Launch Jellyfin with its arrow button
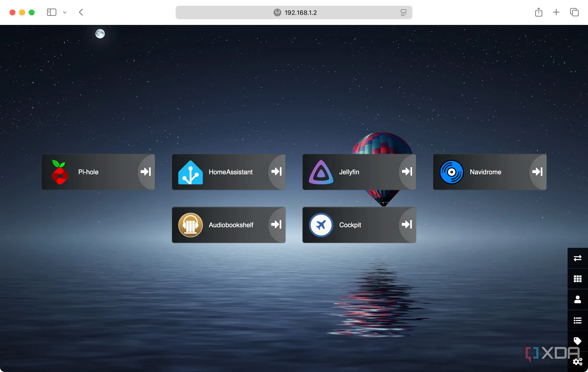Screen dimensions: 588x372 click(x=406, y=171)
